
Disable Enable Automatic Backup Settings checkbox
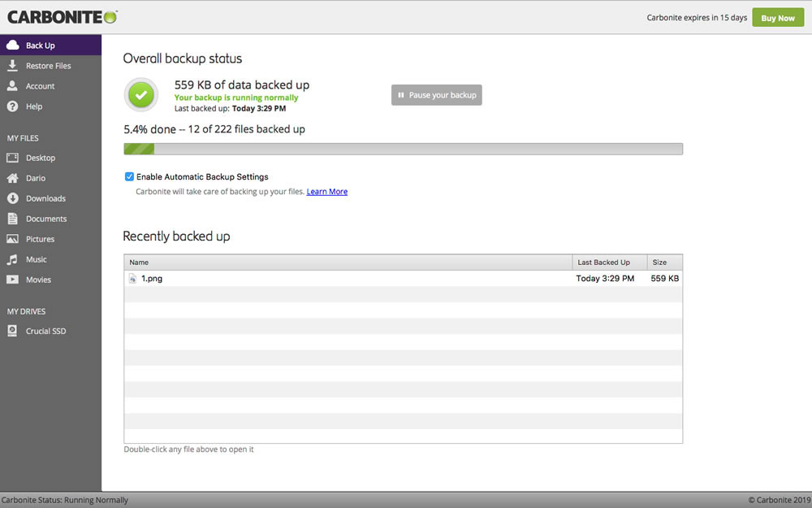(x=129, y=176)
